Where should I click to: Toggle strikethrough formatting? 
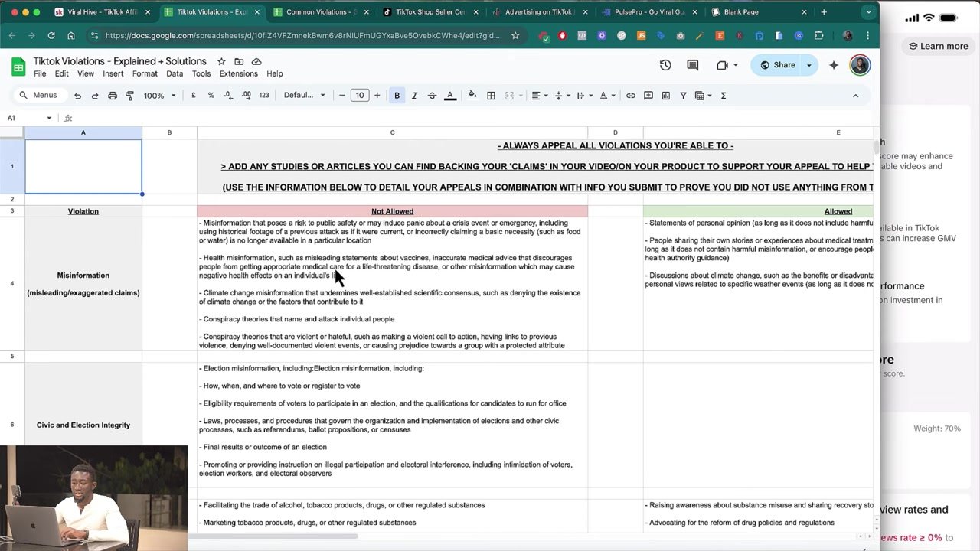[x=432, y=96]
